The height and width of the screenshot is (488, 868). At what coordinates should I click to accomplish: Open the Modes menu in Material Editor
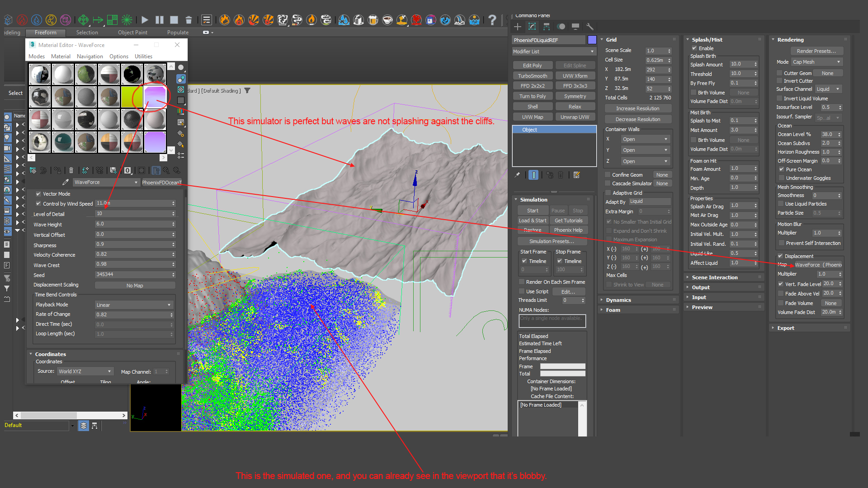[x=37, y=56]
